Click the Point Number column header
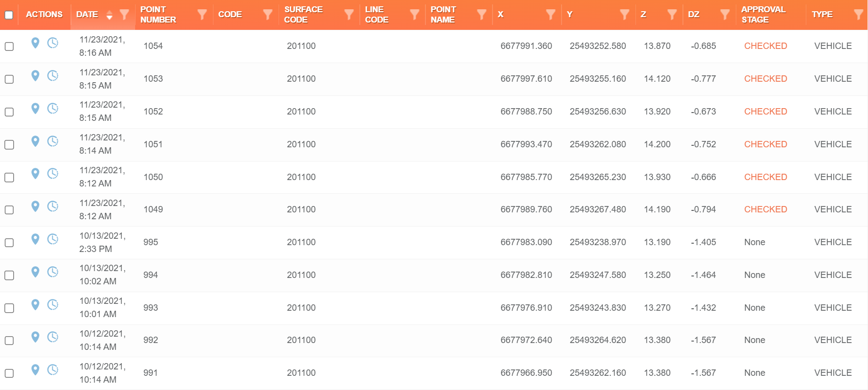Viewport: 868px width, 390px height. [158, 15]
